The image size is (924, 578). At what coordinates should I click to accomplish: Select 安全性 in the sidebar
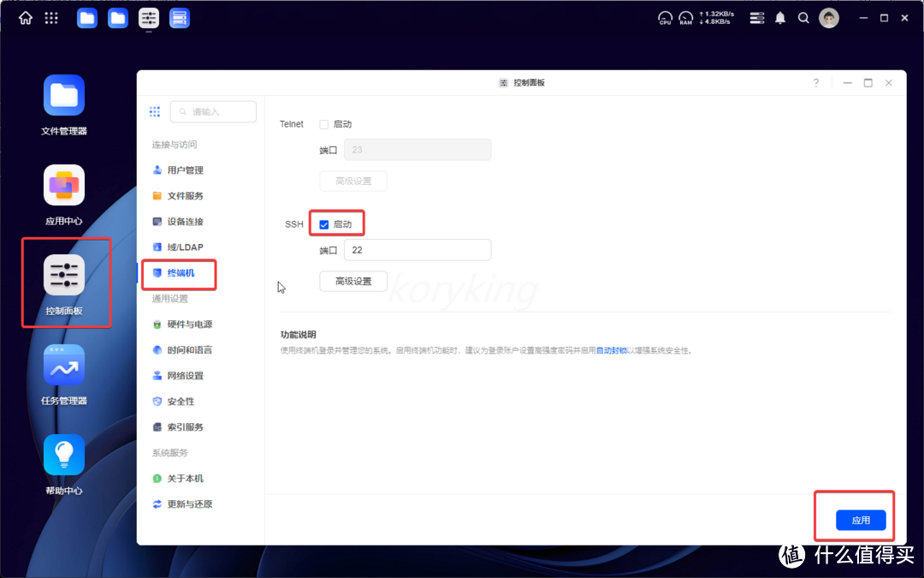point(181,401)
